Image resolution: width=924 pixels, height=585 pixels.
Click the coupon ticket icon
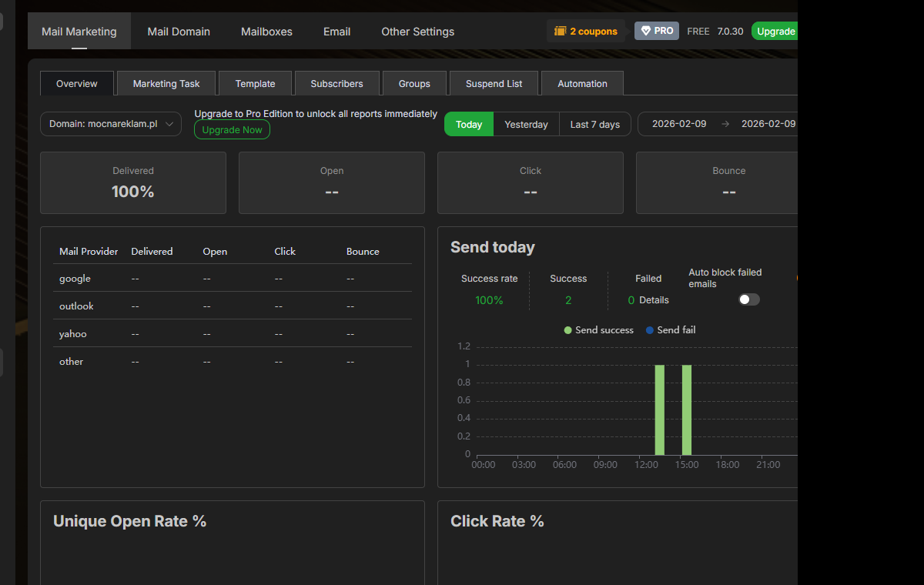560,32
